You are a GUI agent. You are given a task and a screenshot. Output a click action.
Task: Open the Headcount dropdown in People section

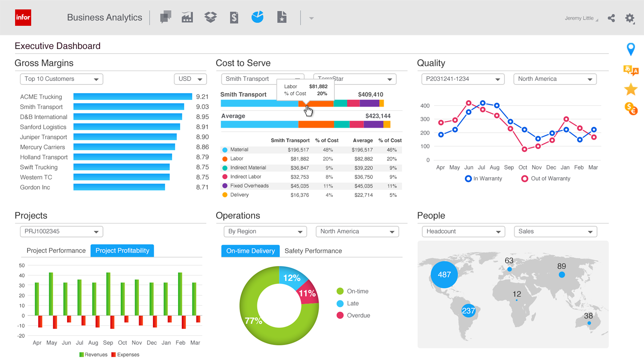coord(463,231)
